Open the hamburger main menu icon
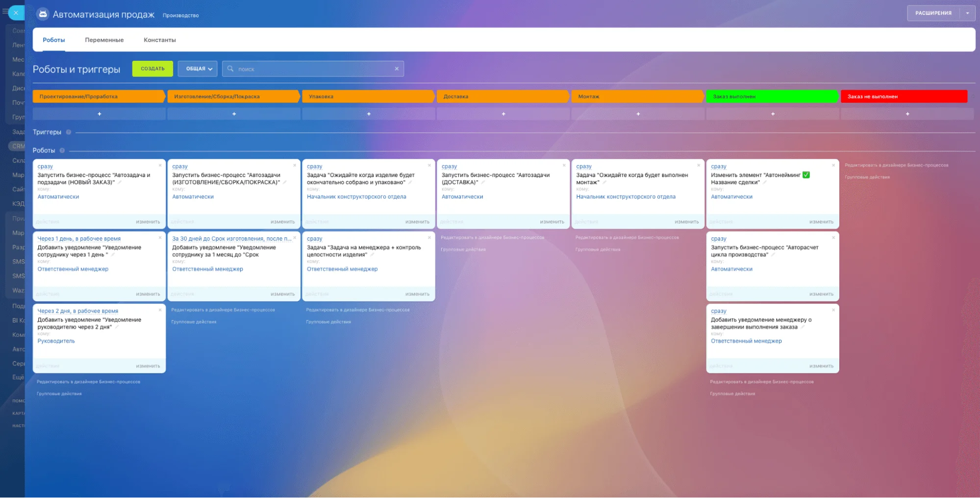The height and width of the screenshot is (498, 980). click(x=4, y=11)
